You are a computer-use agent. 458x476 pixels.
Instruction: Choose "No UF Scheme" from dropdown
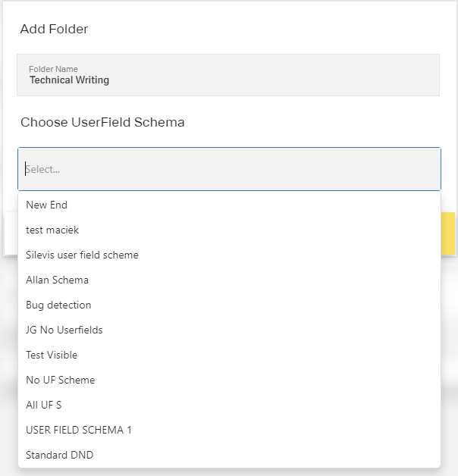60,380
